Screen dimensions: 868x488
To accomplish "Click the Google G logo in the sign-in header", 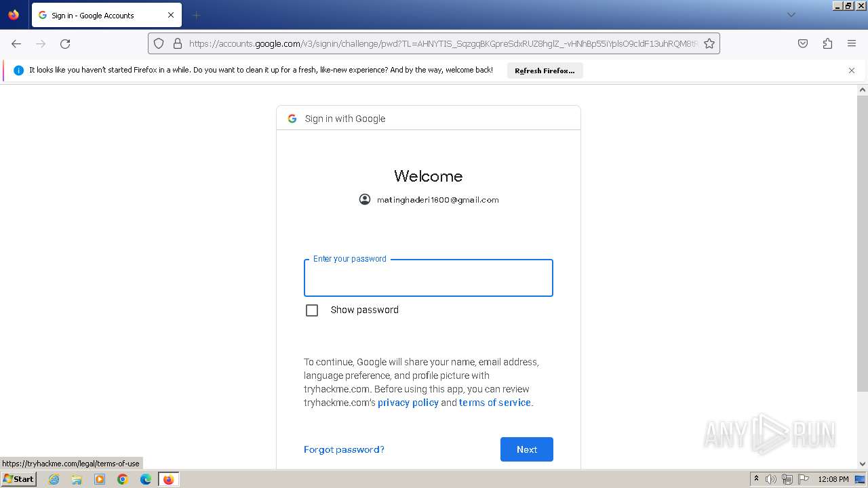I will [x=292, y=119].
